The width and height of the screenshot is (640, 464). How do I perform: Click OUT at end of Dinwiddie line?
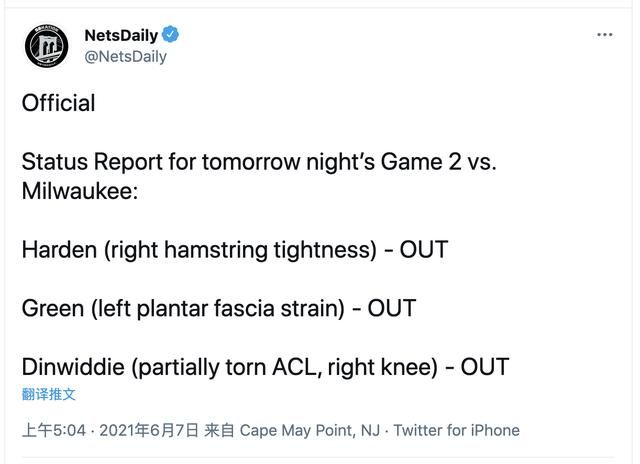pyautogui.click(x=485, y=367)
